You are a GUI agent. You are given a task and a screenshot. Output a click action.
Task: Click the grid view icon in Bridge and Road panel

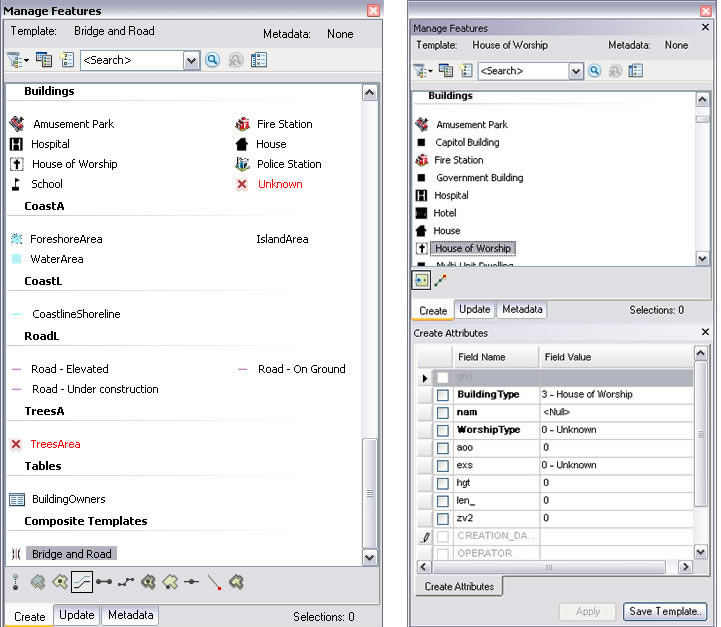[x=44, y=60]
